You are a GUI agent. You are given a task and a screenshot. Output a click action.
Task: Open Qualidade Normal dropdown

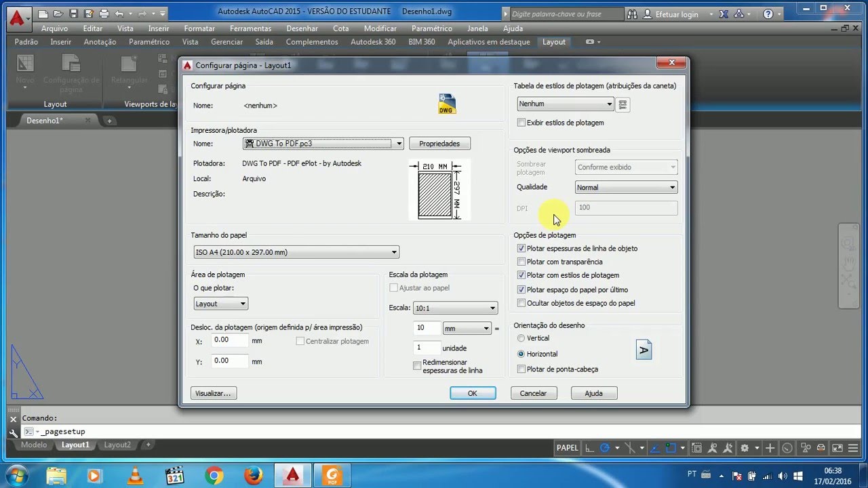[627, 187]
